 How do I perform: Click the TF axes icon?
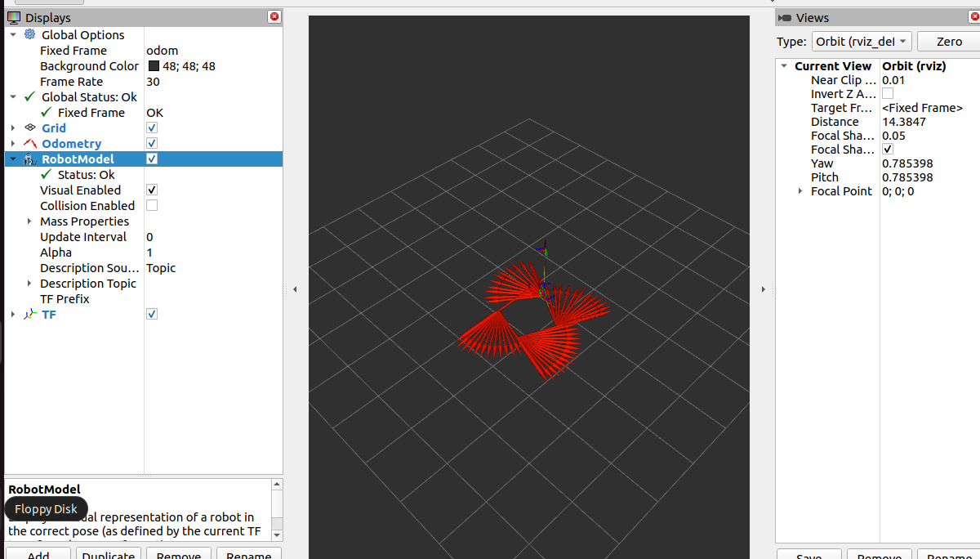[30, 314]
